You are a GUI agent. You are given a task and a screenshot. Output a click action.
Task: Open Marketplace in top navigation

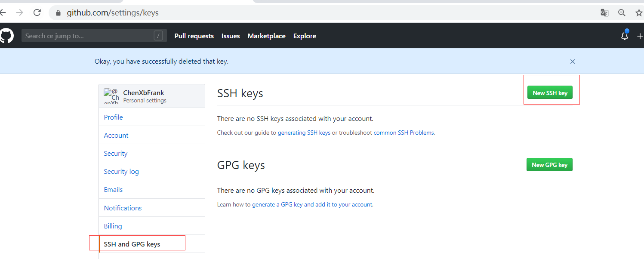pos(266,36)
